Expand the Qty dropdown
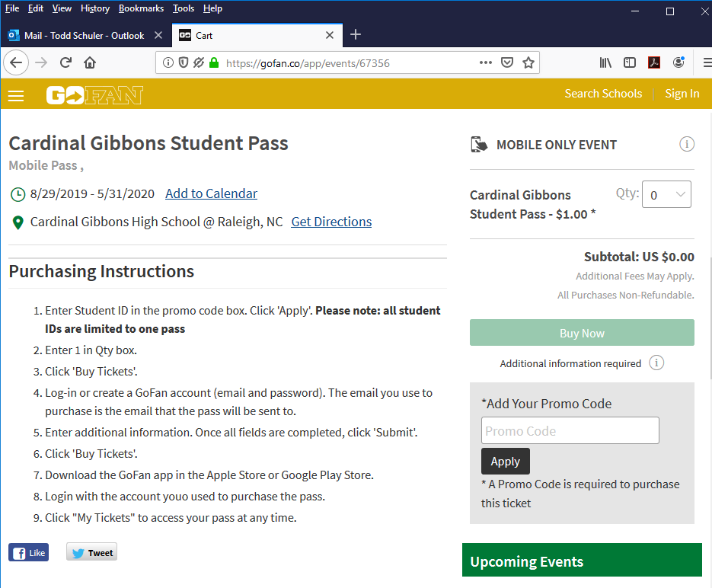Screen dimensions: 712x588 click(666, 194)
